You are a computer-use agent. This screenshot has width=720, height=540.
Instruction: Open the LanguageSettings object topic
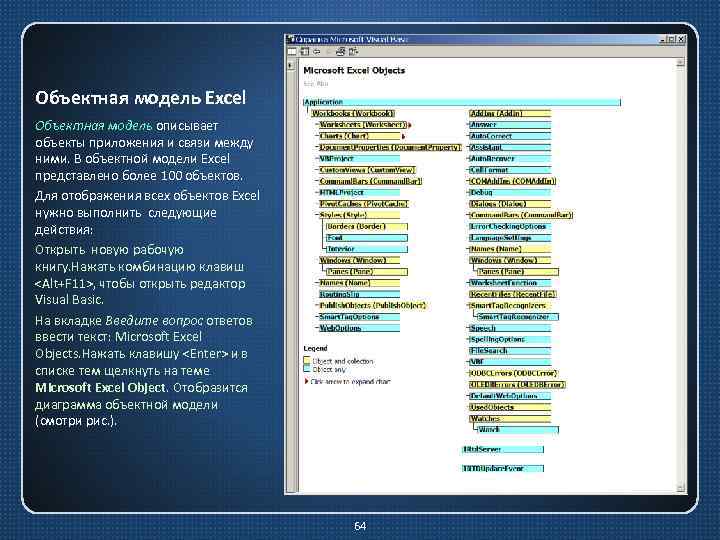coord(510,238)
